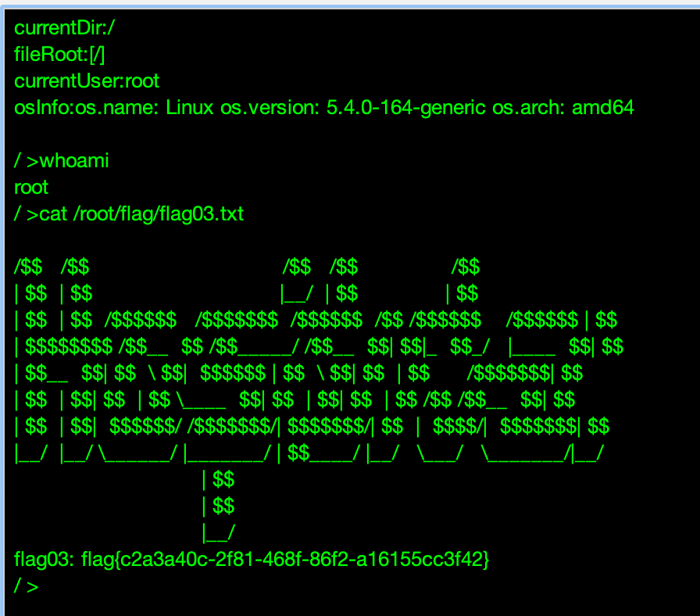Click the root output below whoami
The height and width of the screenshot is (616, 700).
click(31, 188)
